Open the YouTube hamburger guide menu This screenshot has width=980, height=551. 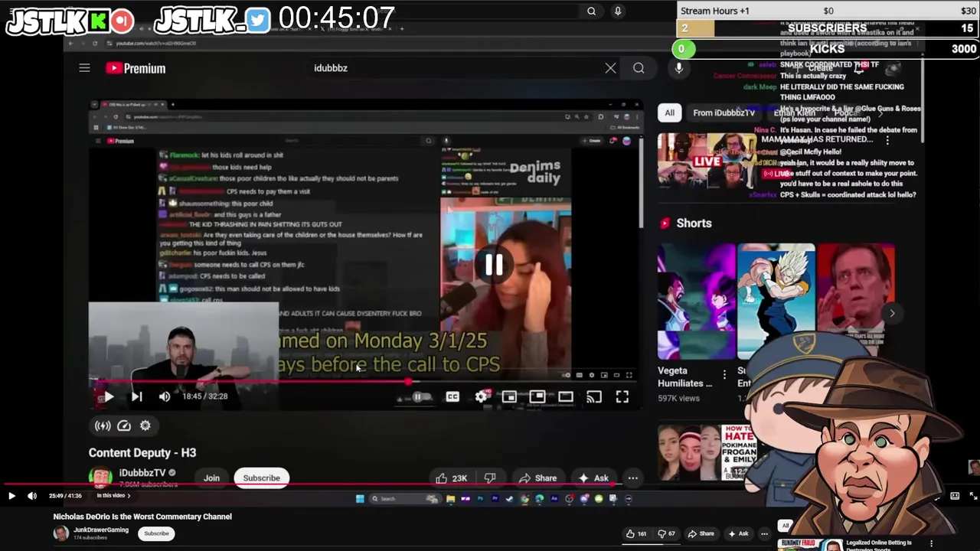(84, 68)
